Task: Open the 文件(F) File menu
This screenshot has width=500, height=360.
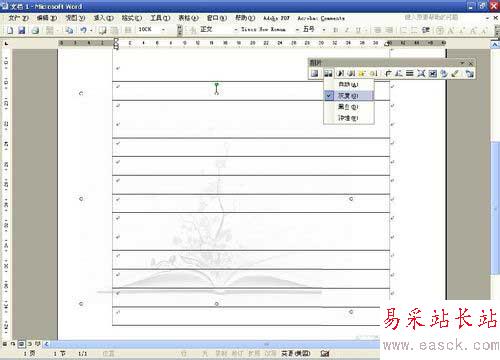Action: [x=19, y=18]
